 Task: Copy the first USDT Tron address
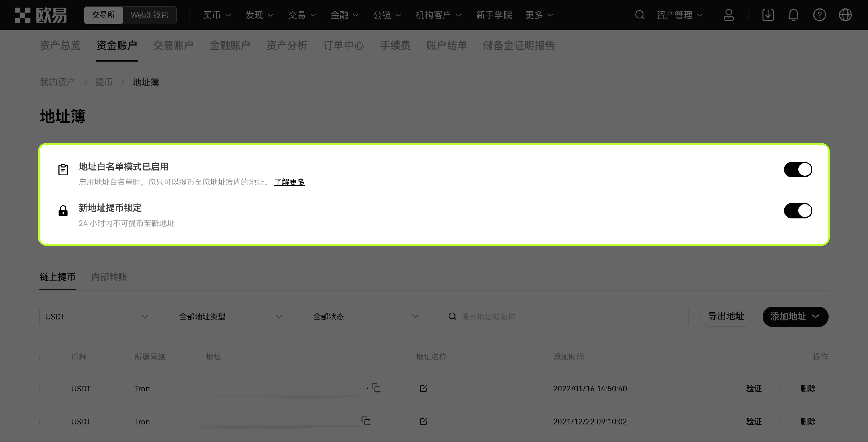[x=376, y=388]
